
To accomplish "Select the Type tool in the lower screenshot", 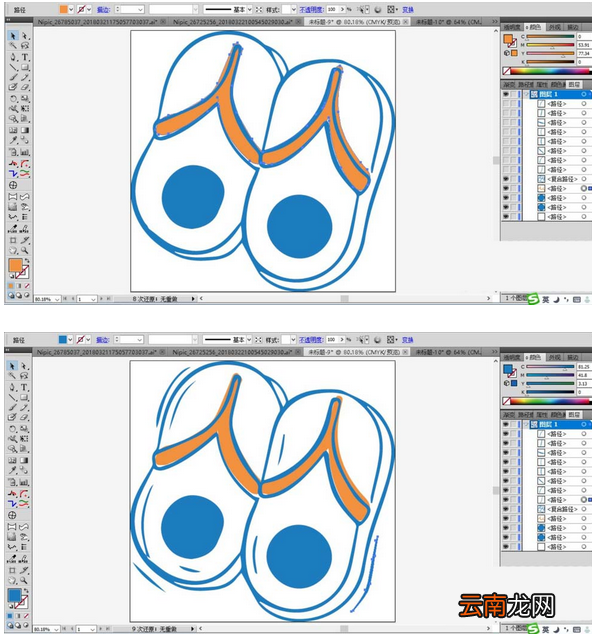I will tap(24, 387).
